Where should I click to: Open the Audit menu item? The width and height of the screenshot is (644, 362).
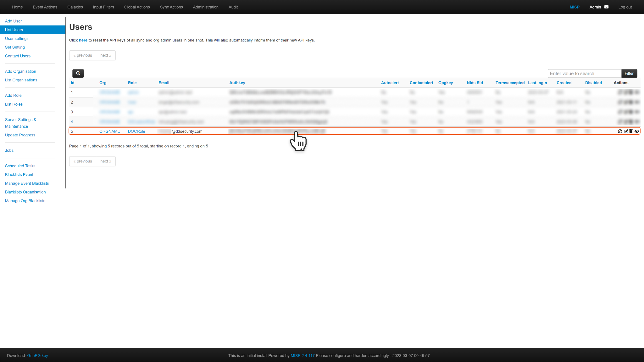233,7
